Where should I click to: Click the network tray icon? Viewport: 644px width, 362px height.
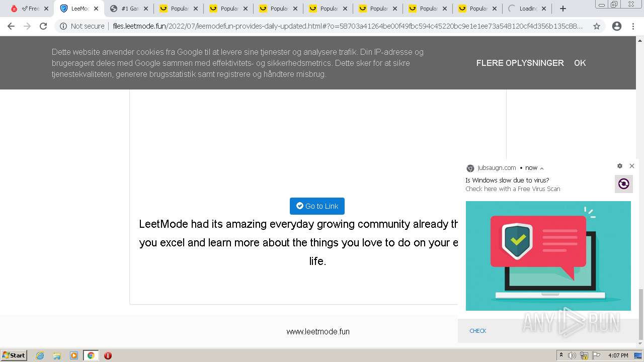click(x=584, y=355)
